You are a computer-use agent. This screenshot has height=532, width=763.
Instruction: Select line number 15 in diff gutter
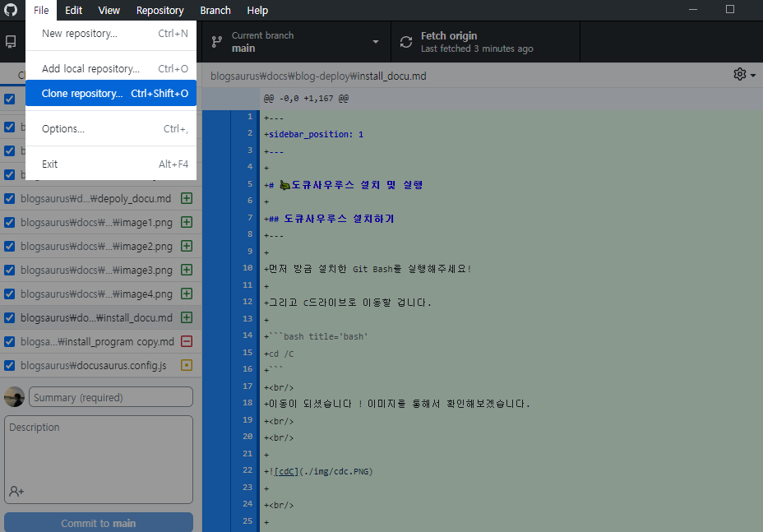click(247, 353)
